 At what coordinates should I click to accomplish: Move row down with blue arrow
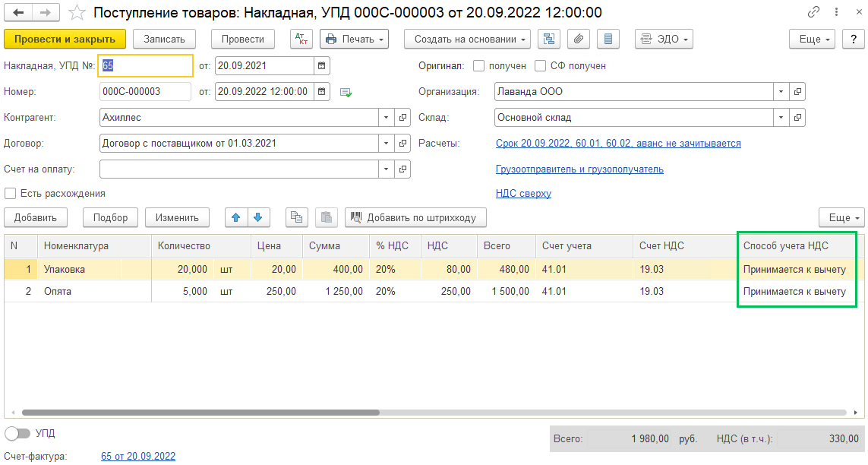point(258,217)
